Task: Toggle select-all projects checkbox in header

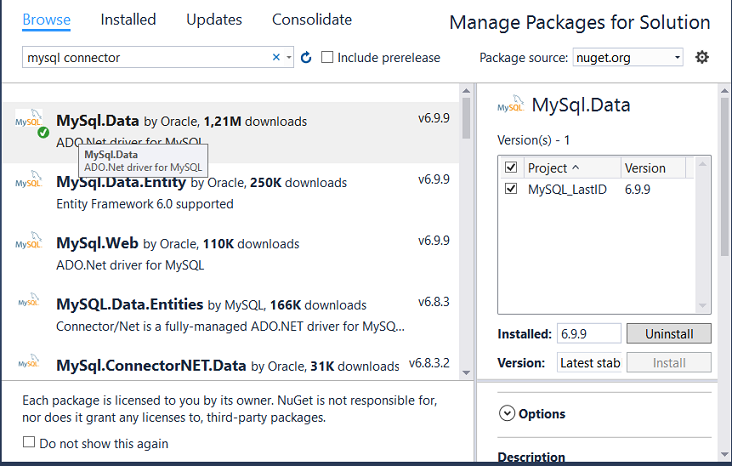Action: pyautogui.click(x=511, y=167)
